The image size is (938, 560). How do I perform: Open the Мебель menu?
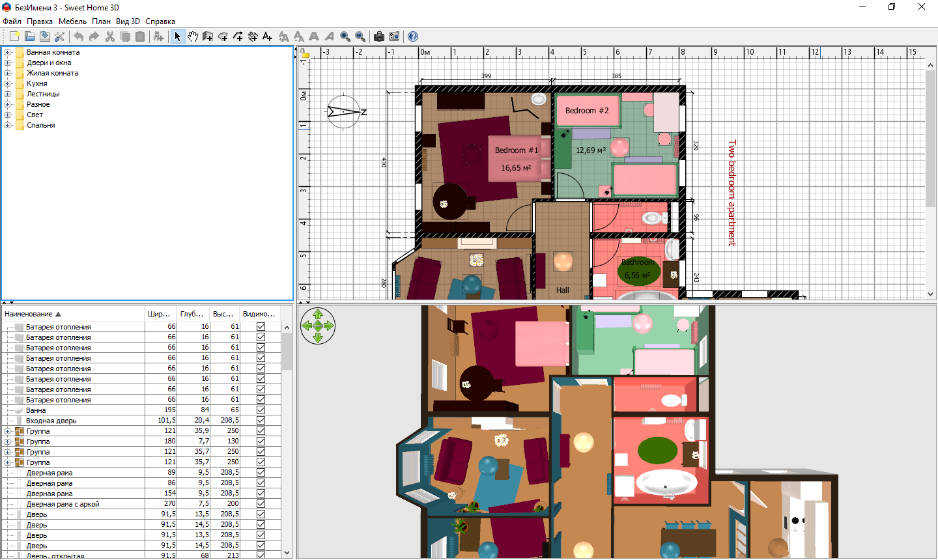click(x=72, y=21)
